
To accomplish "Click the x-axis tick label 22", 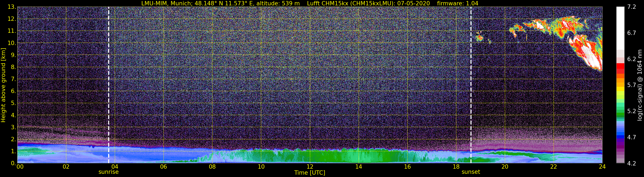I will coord(554,167).
